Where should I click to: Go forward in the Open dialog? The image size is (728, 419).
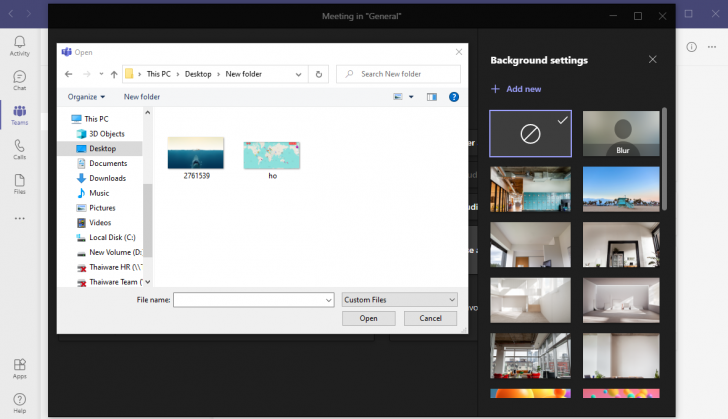tap(86, 74)
